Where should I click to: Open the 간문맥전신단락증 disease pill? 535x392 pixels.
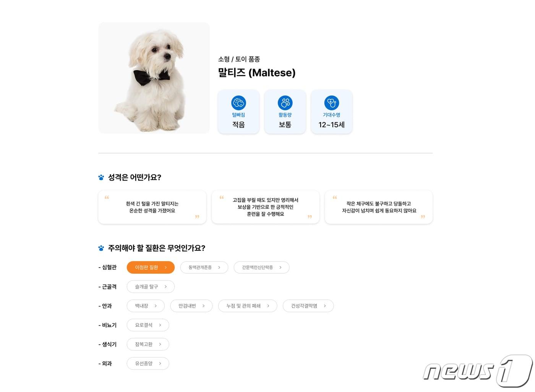click(x=261, y=268)
